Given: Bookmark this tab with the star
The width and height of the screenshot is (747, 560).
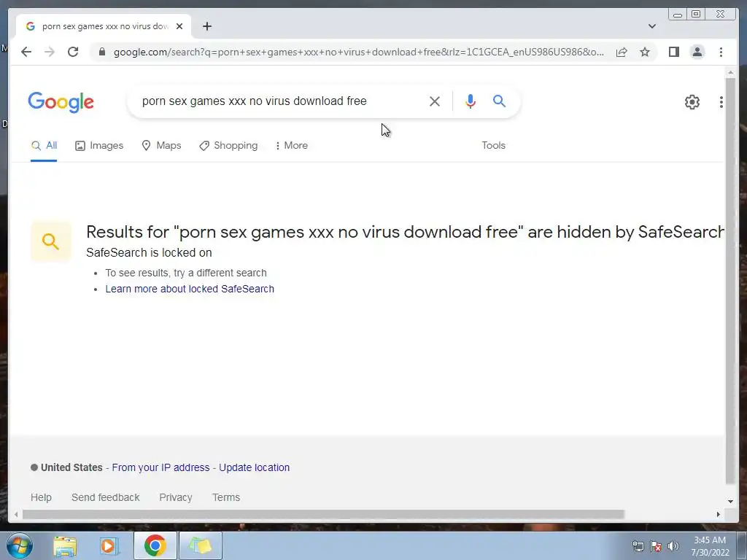Looking at the screenshot, I should click(x=645, y=52).
